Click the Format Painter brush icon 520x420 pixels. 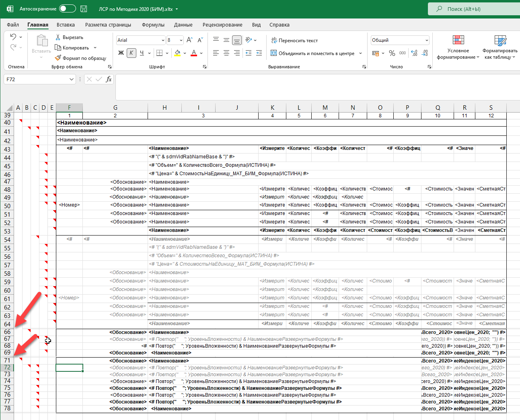(58, 58)
